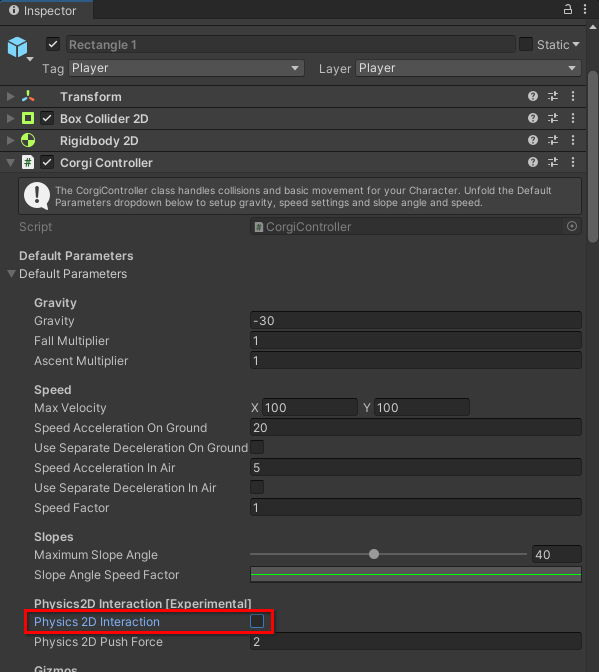The width and height of the screenshot is (599, 672).
Task: Click the Box Collider 2D header title
Action: 104,119
